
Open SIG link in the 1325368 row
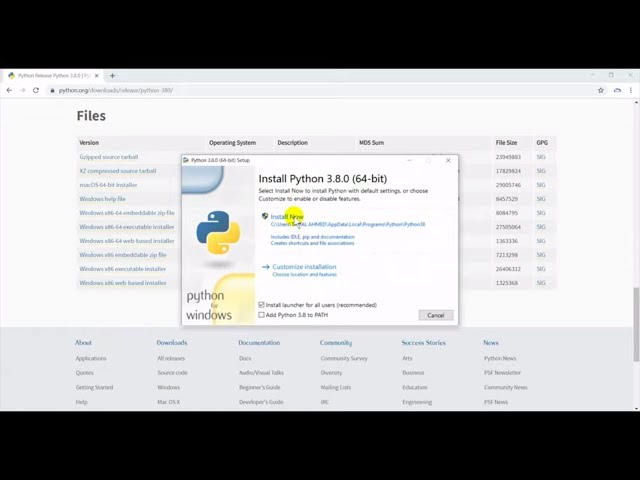(x=541, y=283)
